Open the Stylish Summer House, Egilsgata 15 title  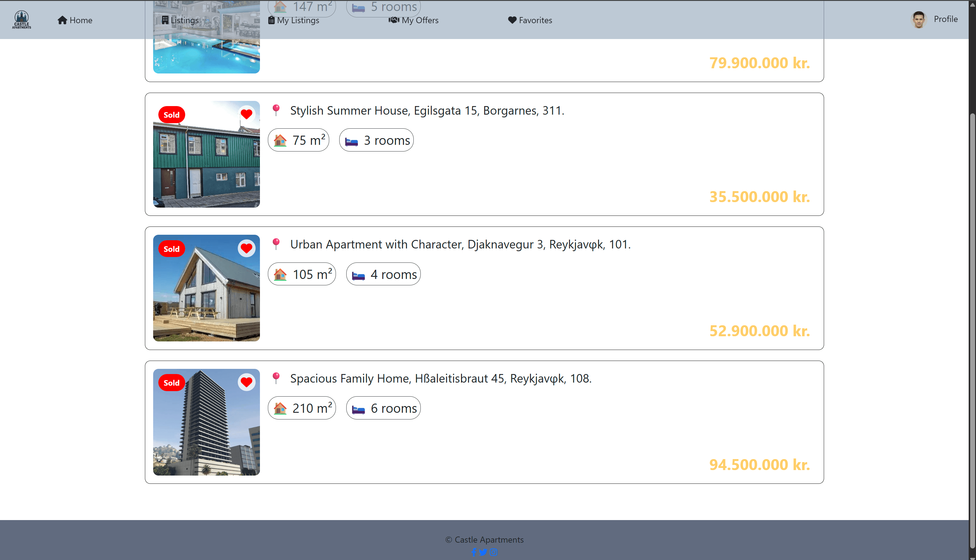[x=427, y=110]
